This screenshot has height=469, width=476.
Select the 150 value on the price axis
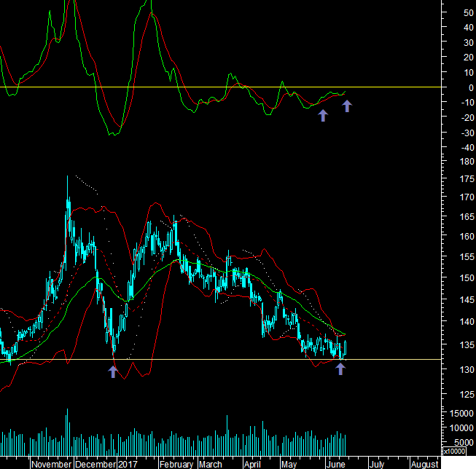point(467,278)
